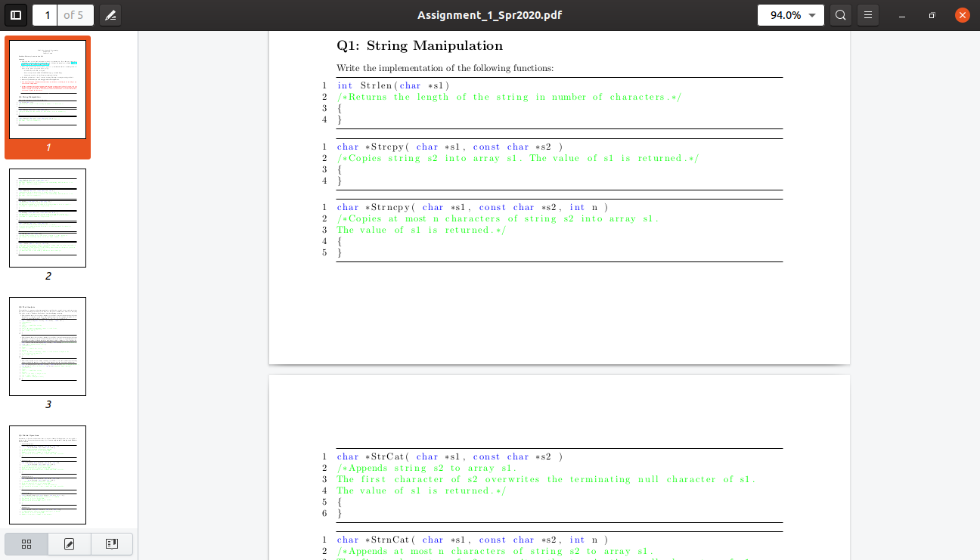
Task: Open the 94.0% zoom level dropdown
Action: [x=790, y=14]
